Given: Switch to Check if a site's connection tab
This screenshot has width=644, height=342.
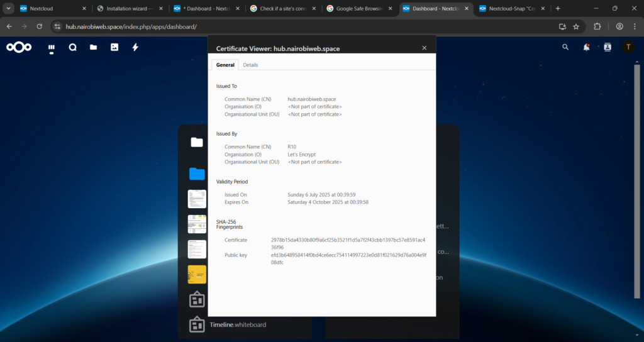Looking at the screenshot, I should [x=284, y=8].
